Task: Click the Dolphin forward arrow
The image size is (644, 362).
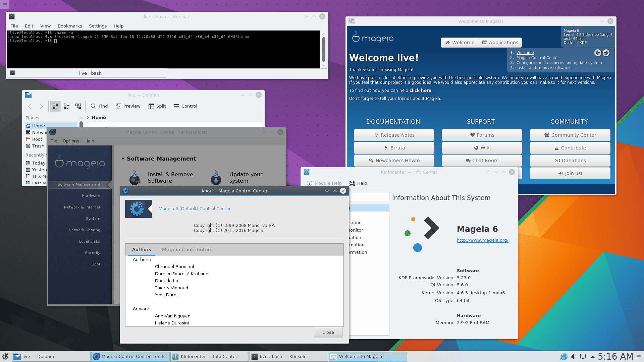Action: 41,106
